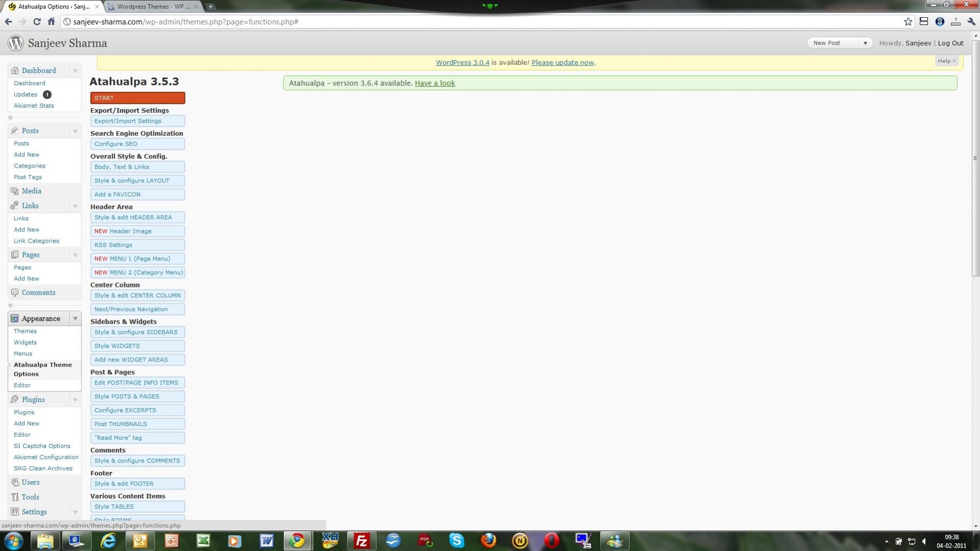Screen dimensions: 980x551
Task: Open Themes under Appearance
Action: click(25, 331)
